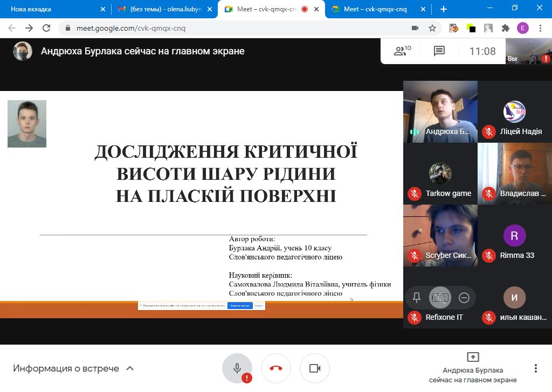This screenshot has height=392, width=552.
Task: Mute Refixone IT from tile controls
Action: tap(440, 298)
